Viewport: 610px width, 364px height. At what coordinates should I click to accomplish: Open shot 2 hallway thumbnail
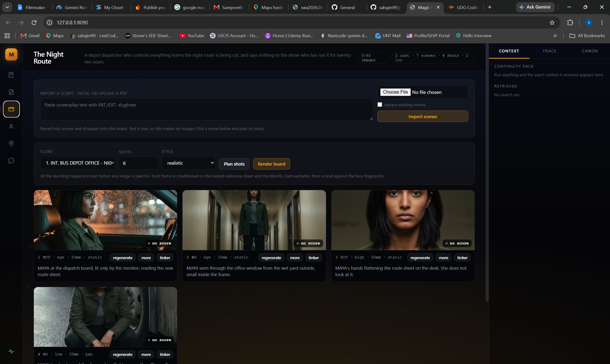(x=254, y=220)
